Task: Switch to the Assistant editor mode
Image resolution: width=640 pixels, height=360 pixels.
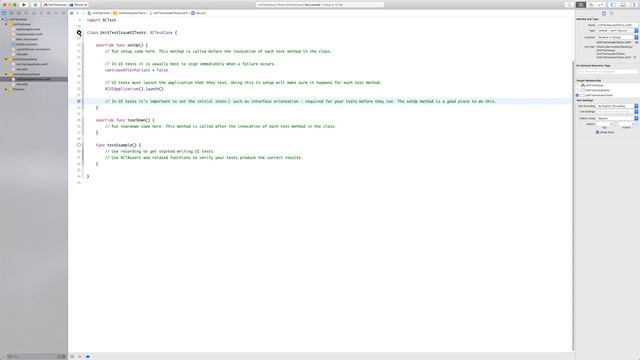Action: click(591, 4)
